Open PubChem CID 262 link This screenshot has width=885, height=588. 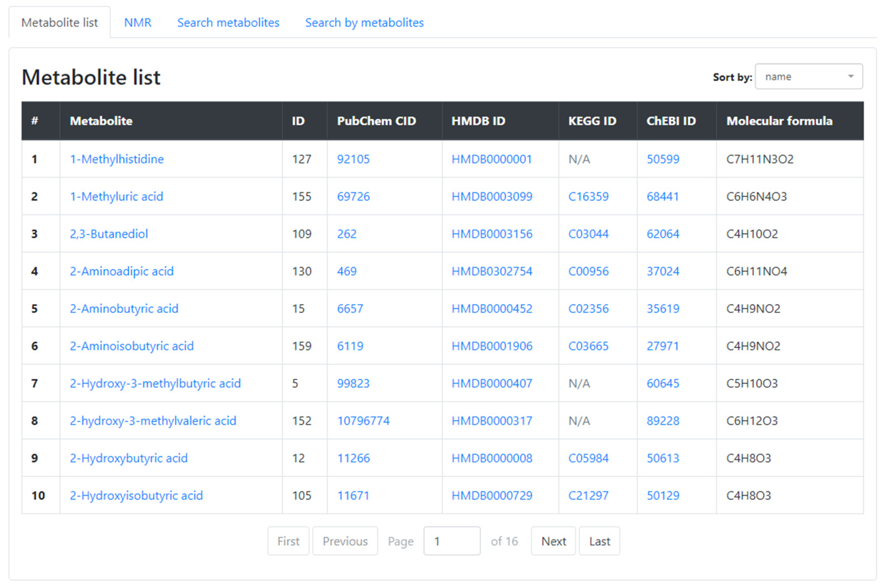(347, 234)
